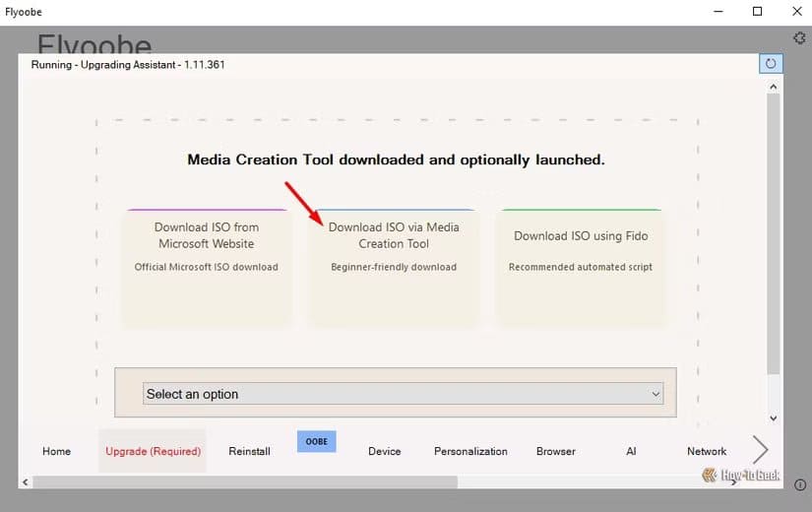Minimize the Flyoobe window
This screenshot has height=512, width=812.
[718, 12]
